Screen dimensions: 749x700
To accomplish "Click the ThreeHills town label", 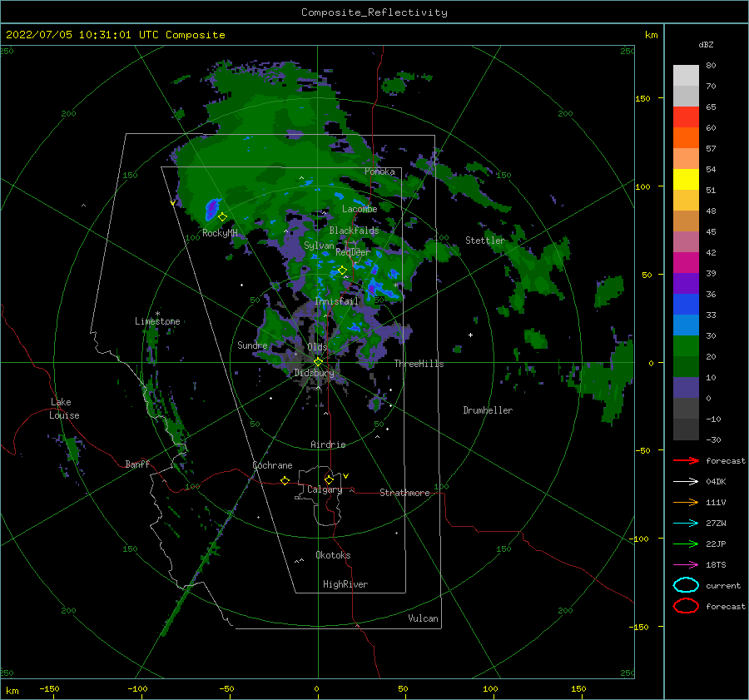I will [x=419, y=364].
